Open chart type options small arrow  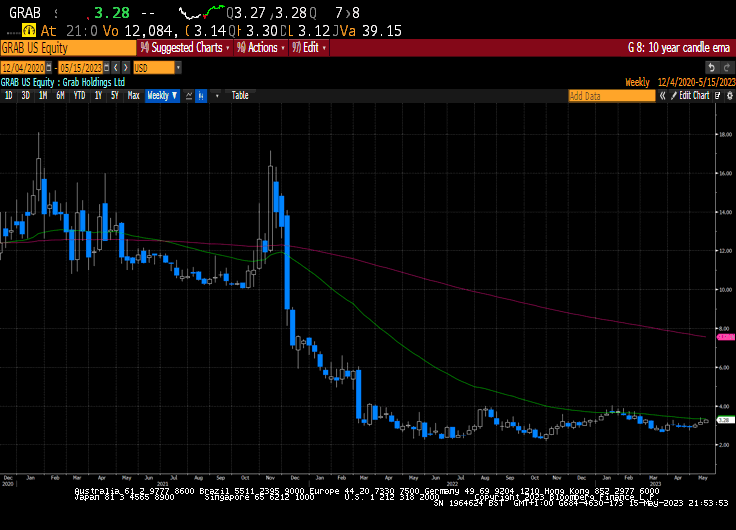pos(217,96)
